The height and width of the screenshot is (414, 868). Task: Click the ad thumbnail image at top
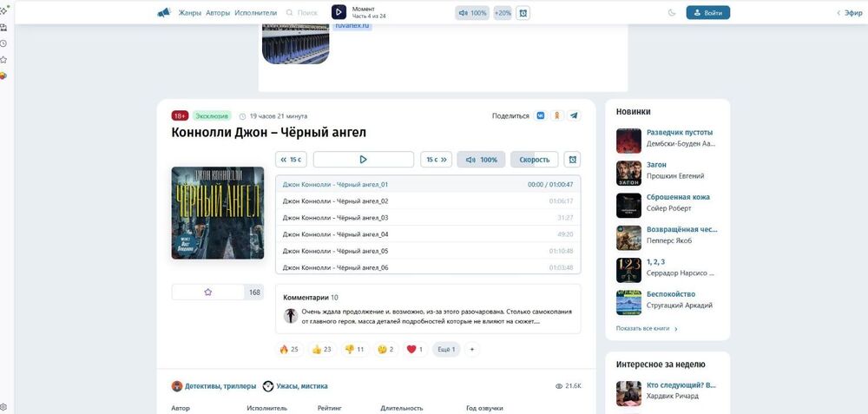[296, 43]
